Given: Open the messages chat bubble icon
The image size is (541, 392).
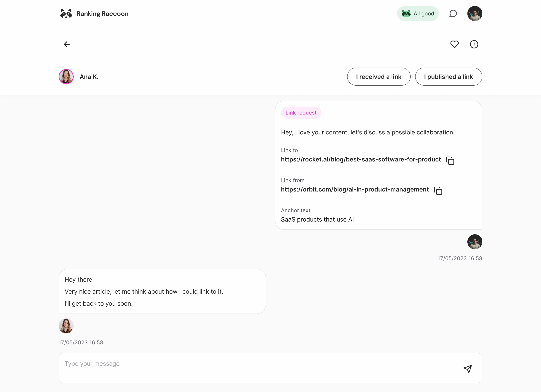Looking at the screenshot, I should (453, 14).
